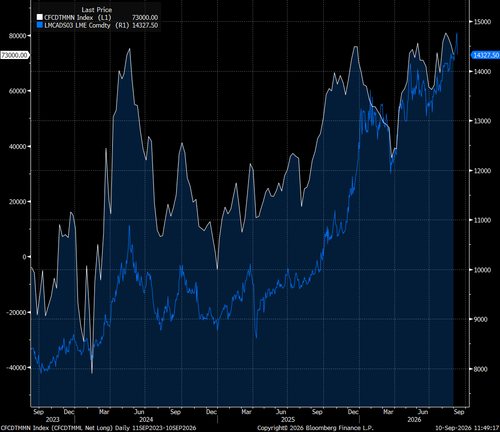Click the 73000.00 left-axis price tag
Image resolution: width=500 pixels, height=432 pixels.
pyautogui.click(x=14, y=55)
